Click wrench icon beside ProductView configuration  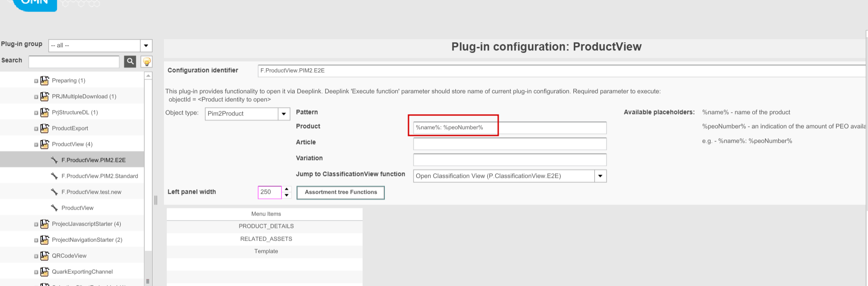(54, 208)
